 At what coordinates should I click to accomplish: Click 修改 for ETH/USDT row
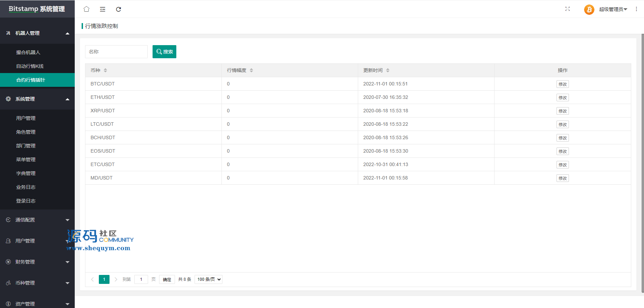pyautogui.click(x=562, y=97)
